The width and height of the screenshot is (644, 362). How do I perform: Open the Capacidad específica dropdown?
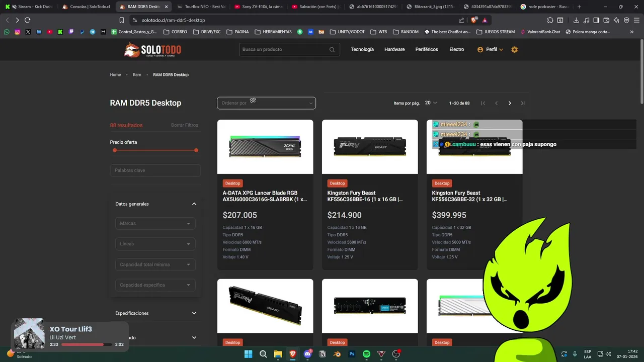pyautogui.click(x=155, y=285)
